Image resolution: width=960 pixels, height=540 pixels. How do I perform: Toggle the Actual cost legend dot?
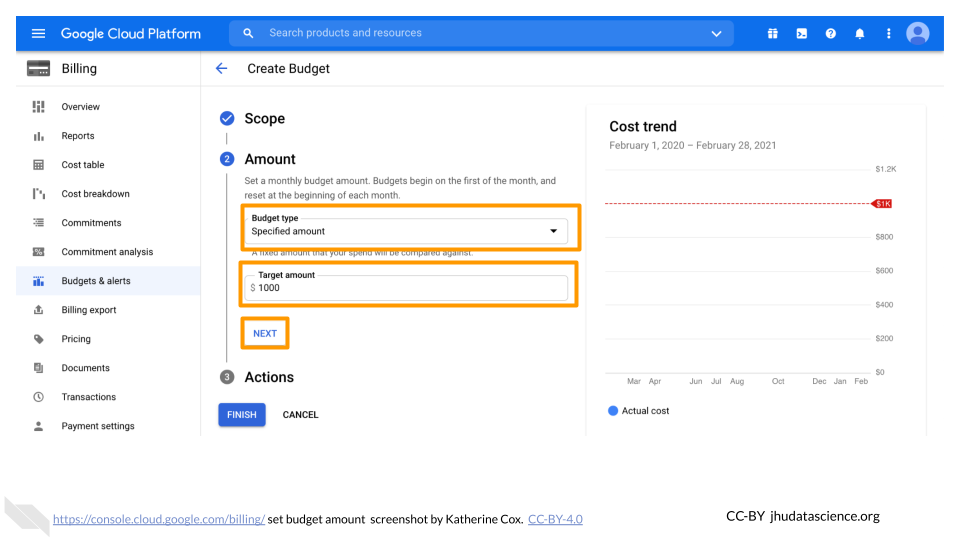point(613,411)
